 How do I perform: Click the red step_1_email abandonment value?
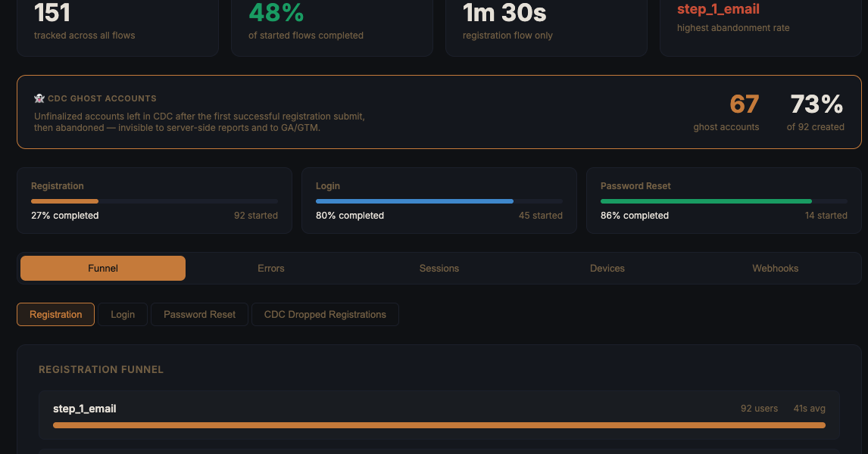pos(718,9)
